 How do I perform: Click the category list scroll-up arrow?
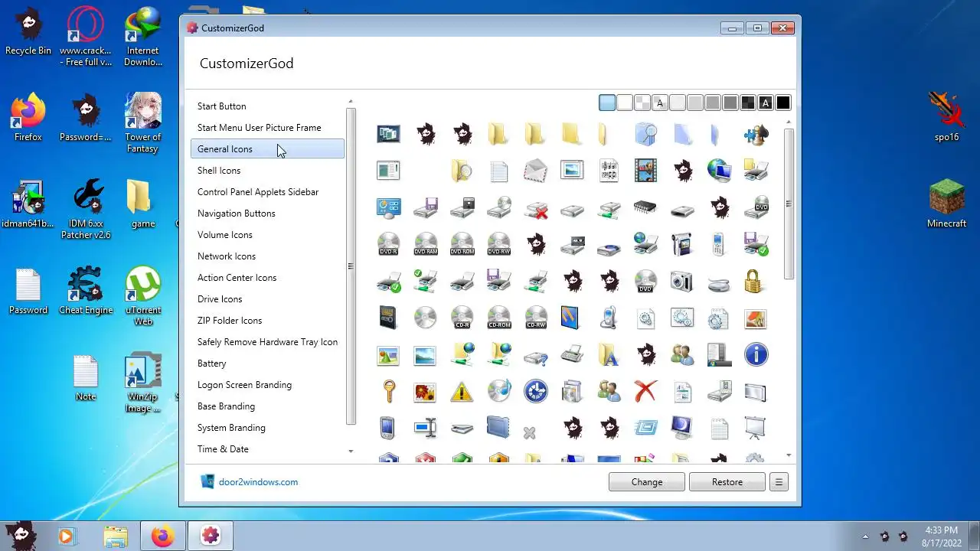pyautogui.click(x=351, y=101)
